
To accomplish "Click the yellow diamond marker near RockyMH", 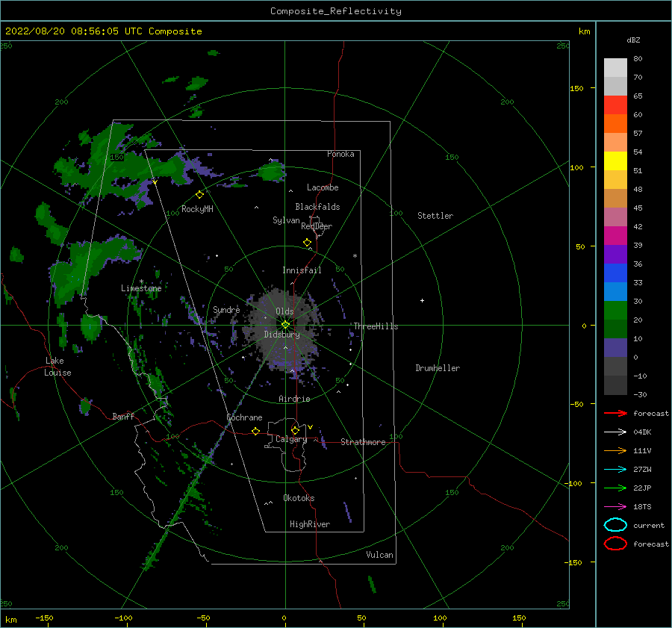I will tap(199, 195).
